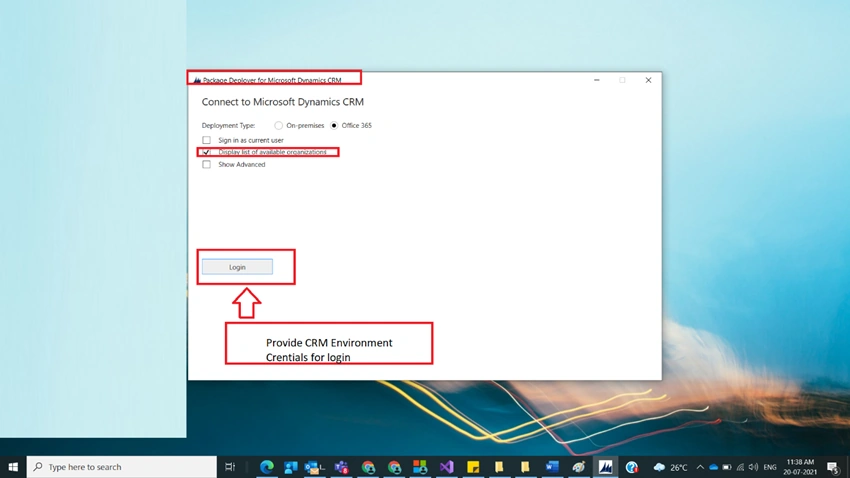
Task: Launch Microsoft Edge from the taskbar
Action: pyautogui.click(x=266, y=467)
